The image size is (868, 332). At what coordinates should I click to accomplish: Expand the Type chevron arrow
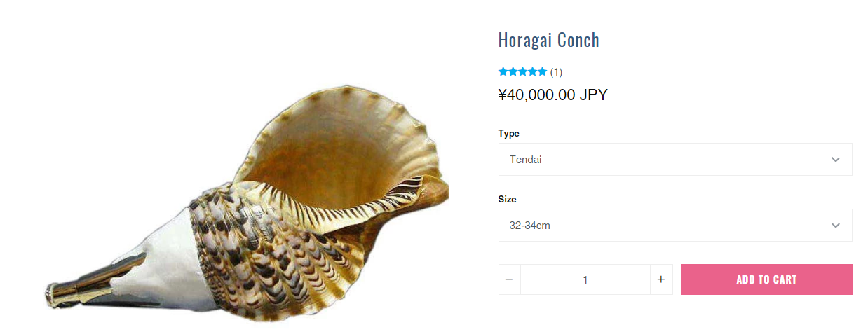[836, 160]
